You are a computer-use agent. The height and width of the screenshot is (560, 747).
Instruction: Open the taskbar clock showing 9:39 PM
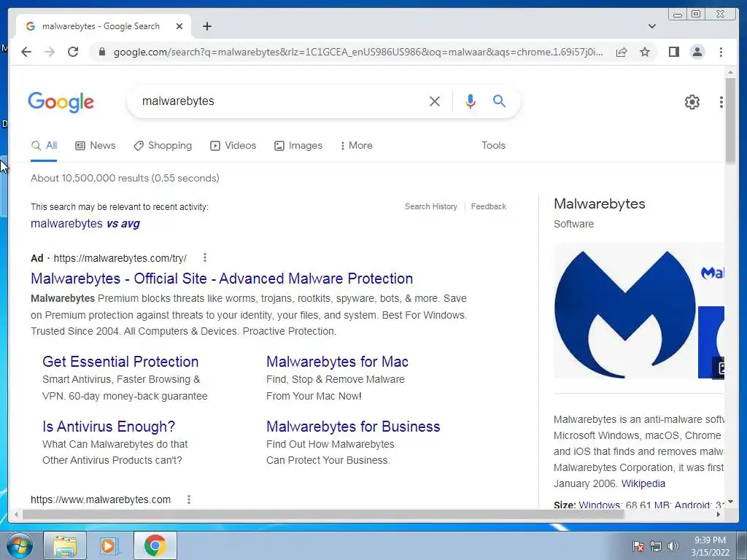click(x=710, y=546)
